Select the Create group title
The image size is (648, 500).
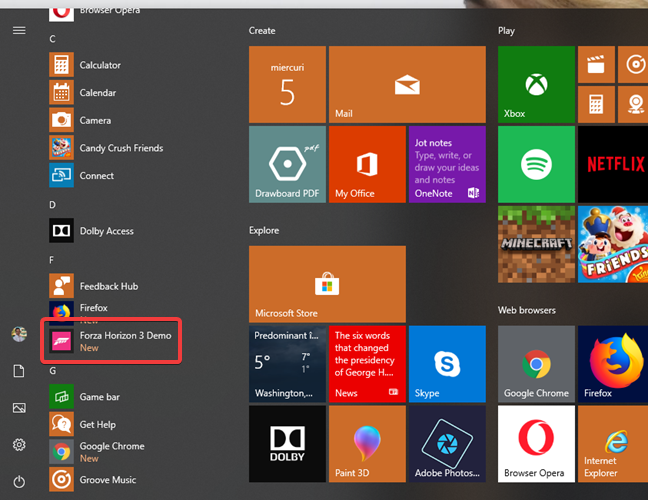(262, 31)
